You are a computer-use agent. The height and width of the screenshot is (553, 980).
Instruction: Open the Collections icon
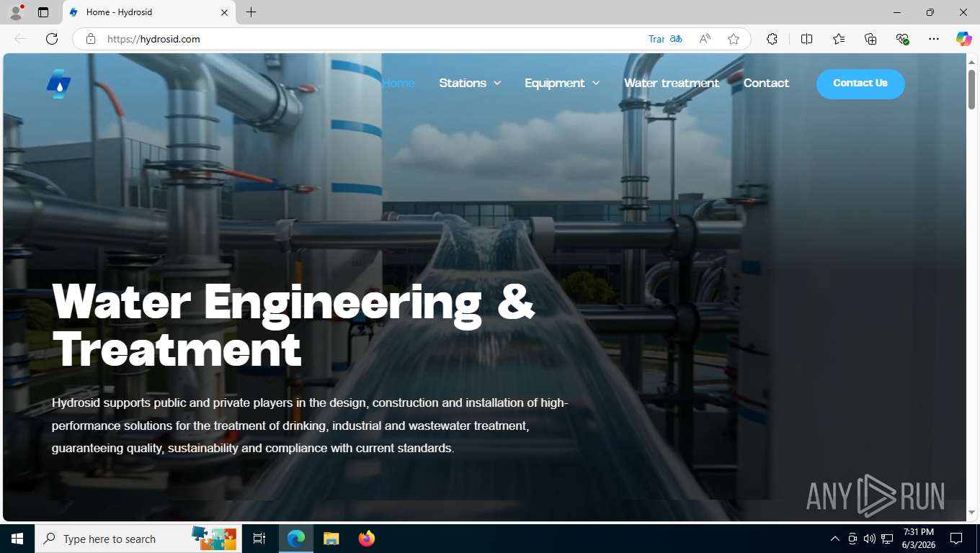[x=870, y=39]
